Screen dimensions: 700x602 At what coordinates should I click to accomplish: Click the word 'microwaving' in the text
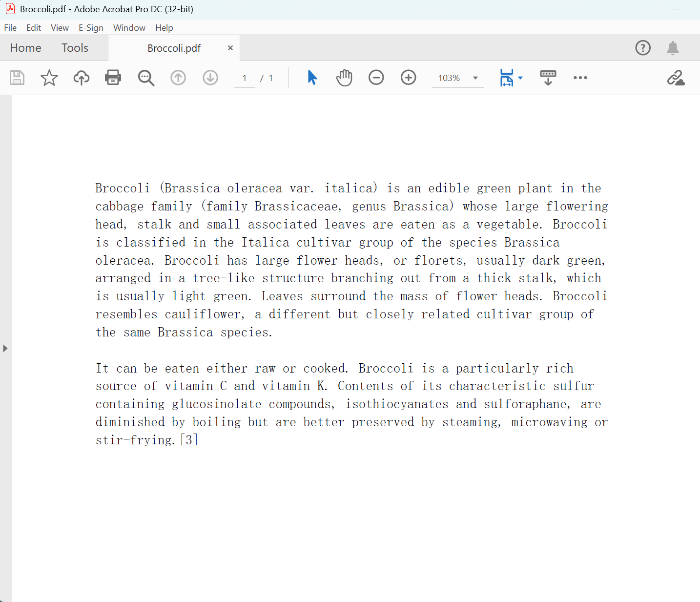pyautogui.click(x=549, y=422)
